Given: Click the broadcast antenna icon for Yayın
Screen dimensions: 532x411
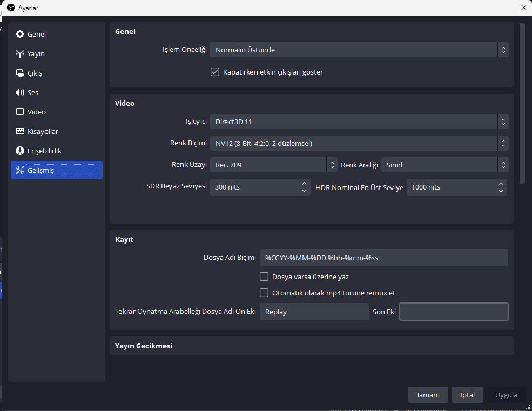Looking at the screenshot, I should click(x=20, y=54).
